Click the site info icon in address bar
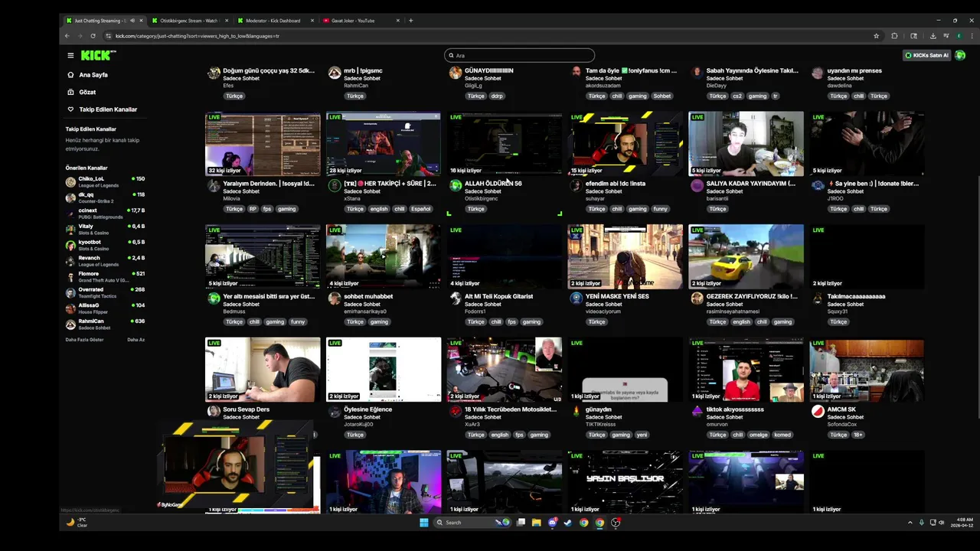 pos(108,36)
